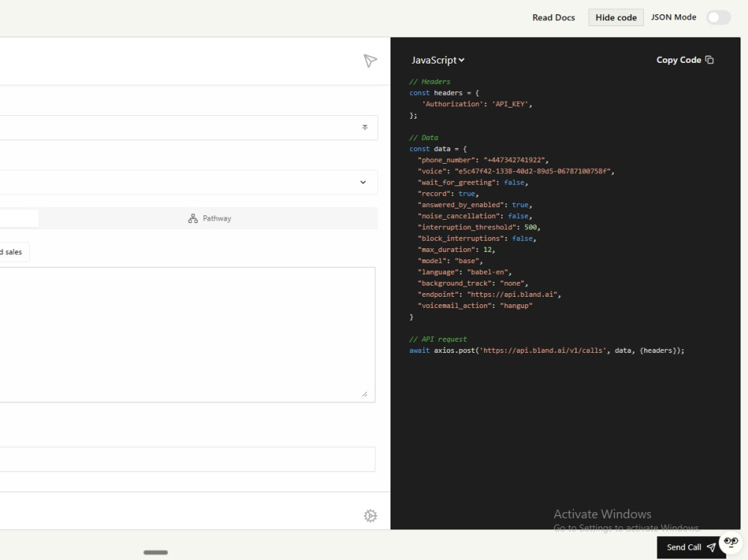Click the Hide code button
The width and height of the screenshot is (748, 560).
pyautogui.click(x=616, y=18)
